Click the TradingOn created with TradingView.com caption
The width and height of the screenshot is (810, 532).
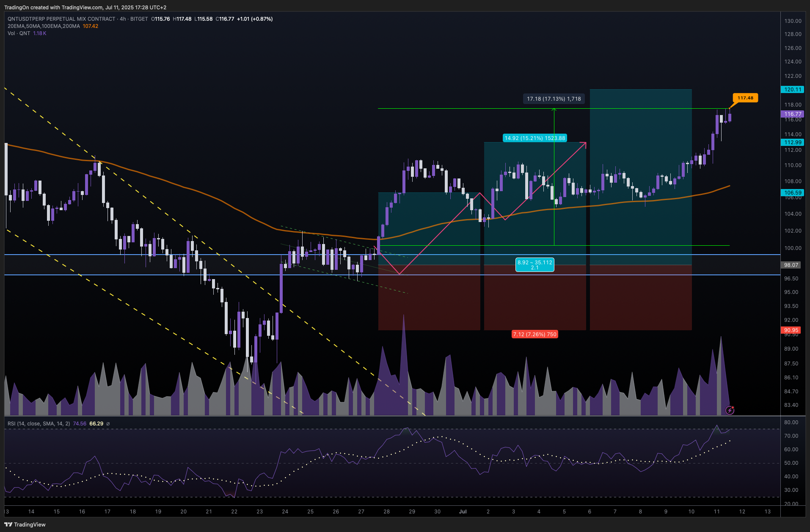[x=85, y=8]
